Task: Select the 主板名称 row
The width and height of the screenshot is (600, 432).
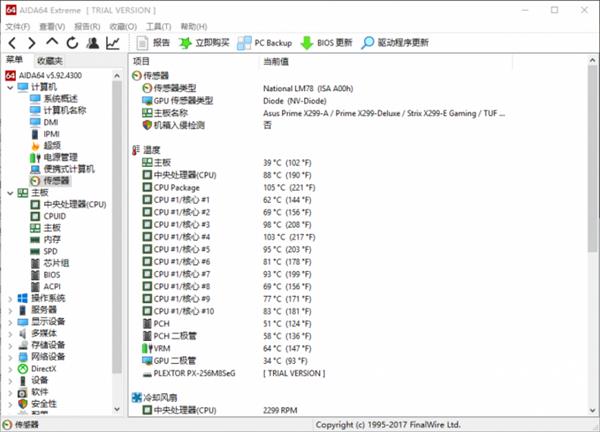Action: (323, 113)
